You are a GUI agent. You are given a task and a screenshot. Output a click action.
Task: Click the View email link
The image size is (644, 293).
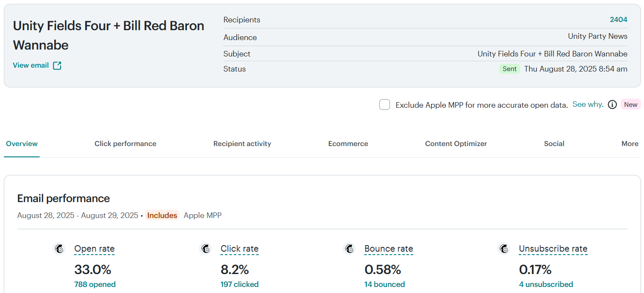click(x=31, y=65)
